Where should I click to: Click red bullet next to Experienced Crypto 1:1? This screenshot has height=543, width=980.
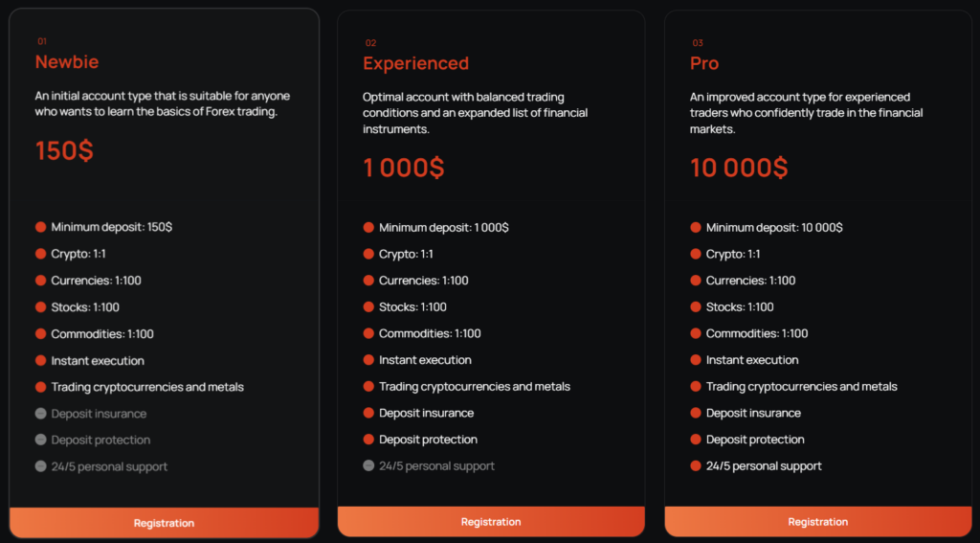point(368,254)
